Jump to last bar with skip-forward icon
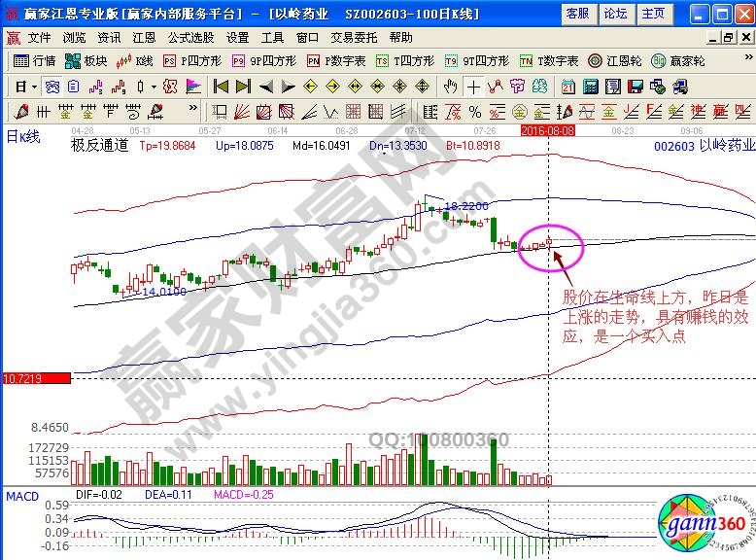The image size is (756, 560). tap(243, 87)
